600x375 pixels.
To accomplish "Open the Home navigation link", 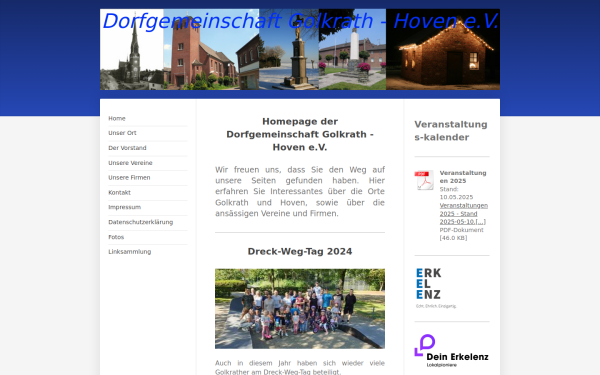I will [117, 118].
